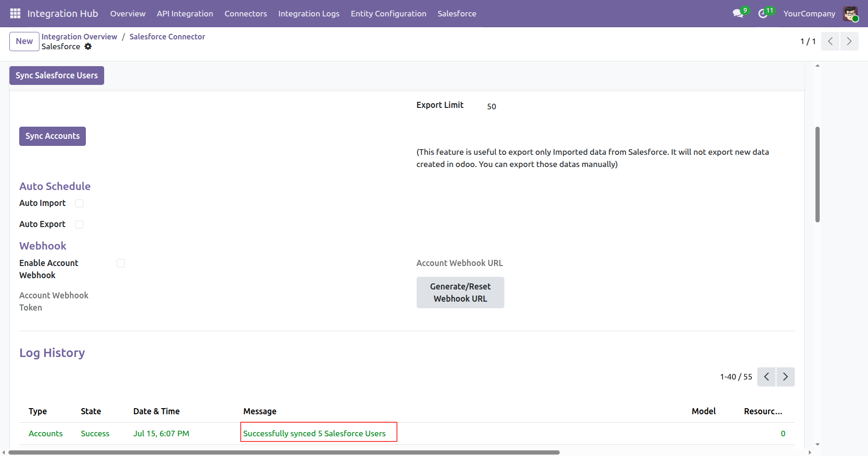Viewport: 868px width, 456px height.
Task: Sort log by Model column header
Action: [x=703, y=411]
